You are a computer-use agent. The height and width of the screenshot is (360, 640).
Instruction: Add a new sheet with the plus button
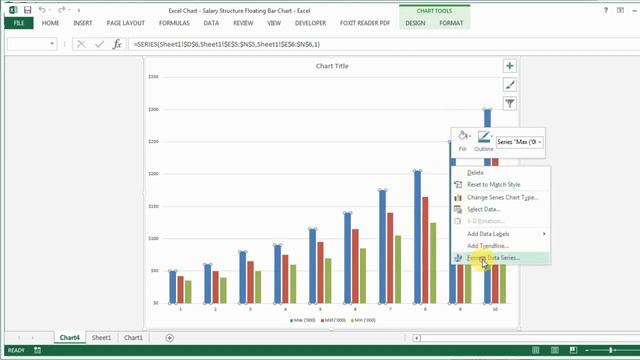pos(169,338)
